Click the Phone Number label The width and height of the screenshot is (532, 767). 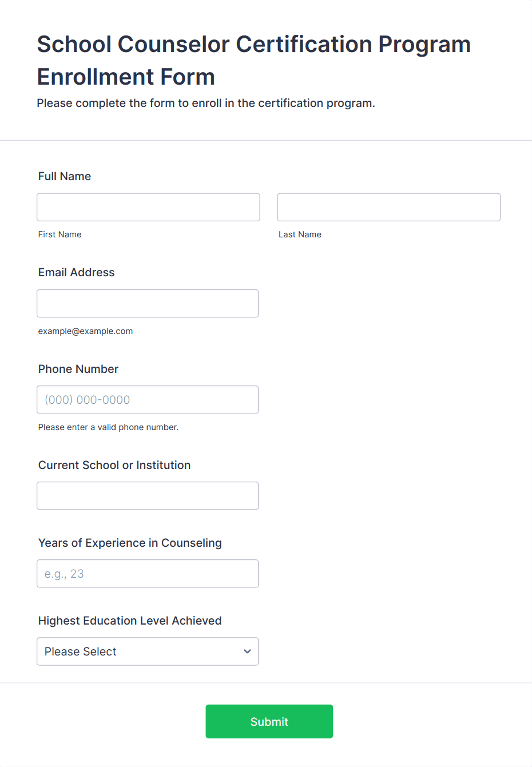pyautogui.click(x=78, y=369)
